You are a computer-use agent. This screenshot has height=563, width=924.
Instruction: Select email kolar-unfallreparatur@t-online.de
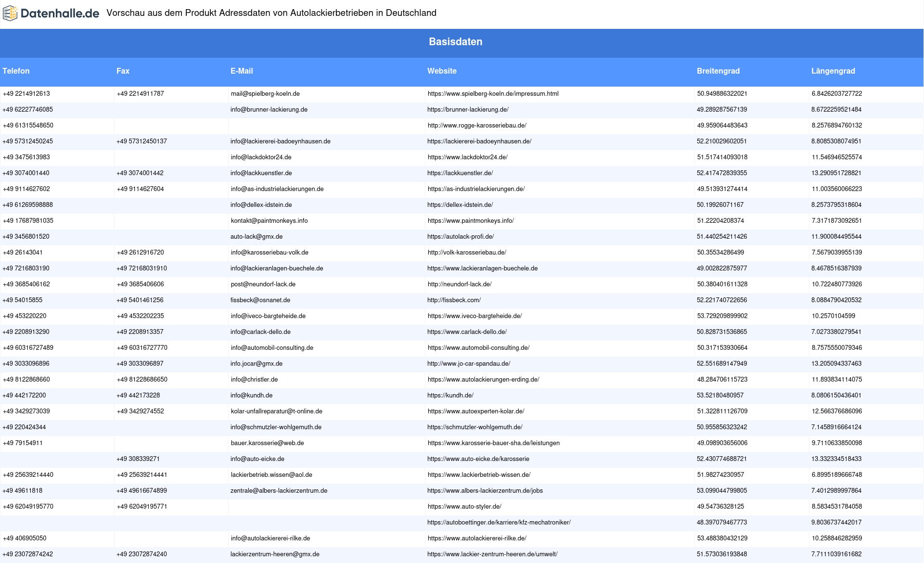point(276,411)
